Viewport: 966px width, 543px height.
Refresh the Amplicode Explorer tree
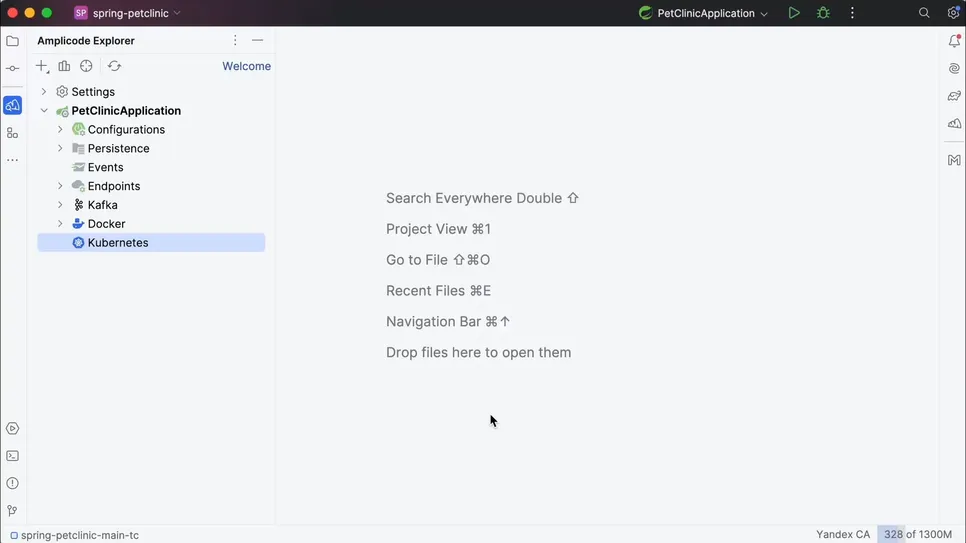click(x=115, y=66)
